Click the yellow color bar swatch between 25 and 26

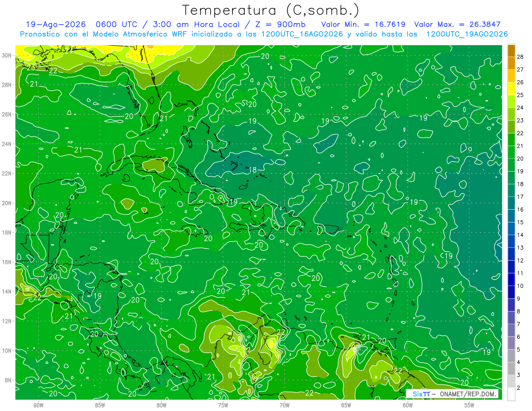coord(511,89)
